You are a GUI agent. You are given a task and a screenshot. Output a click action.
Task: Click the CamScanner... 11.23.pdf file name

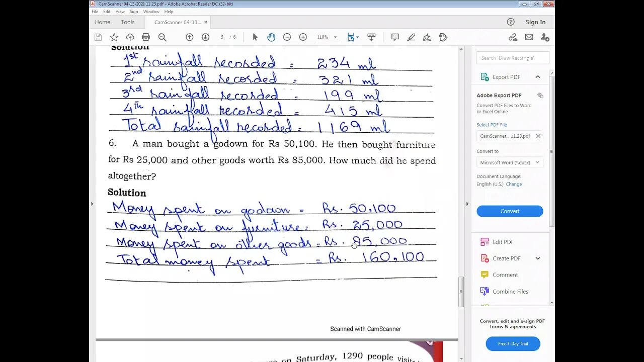point(505,136)
